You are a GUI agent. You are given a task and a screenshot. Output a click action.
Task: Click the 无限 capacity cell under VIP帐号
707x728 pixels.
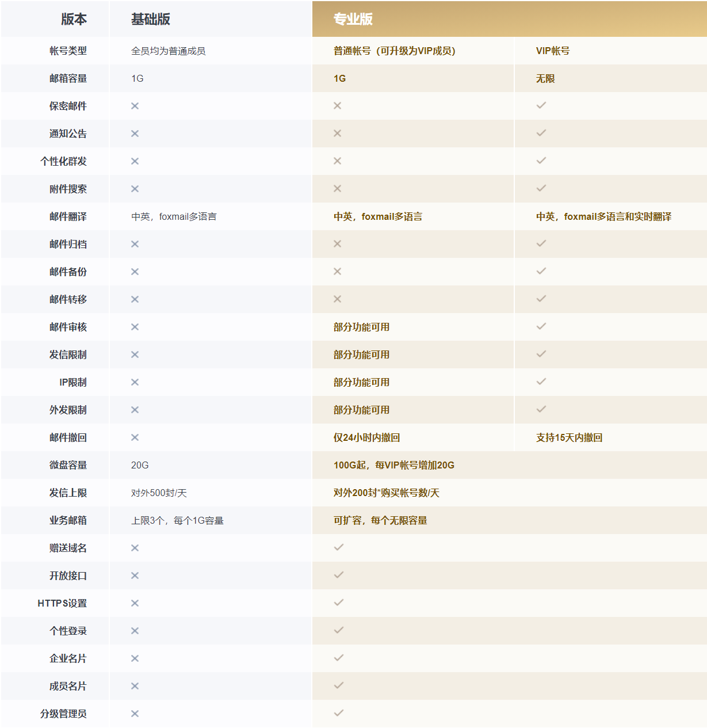click(x=545, y=78)
